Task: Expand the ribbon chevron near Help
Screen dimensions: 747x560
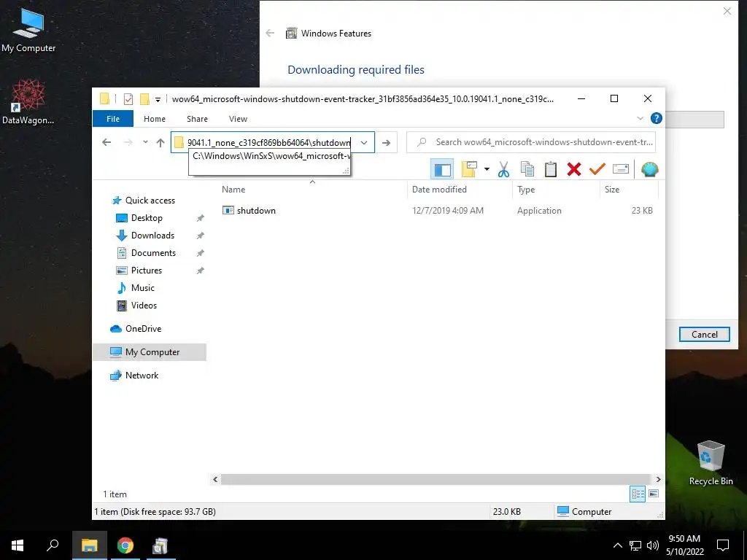Action: [x=640, y=119]
